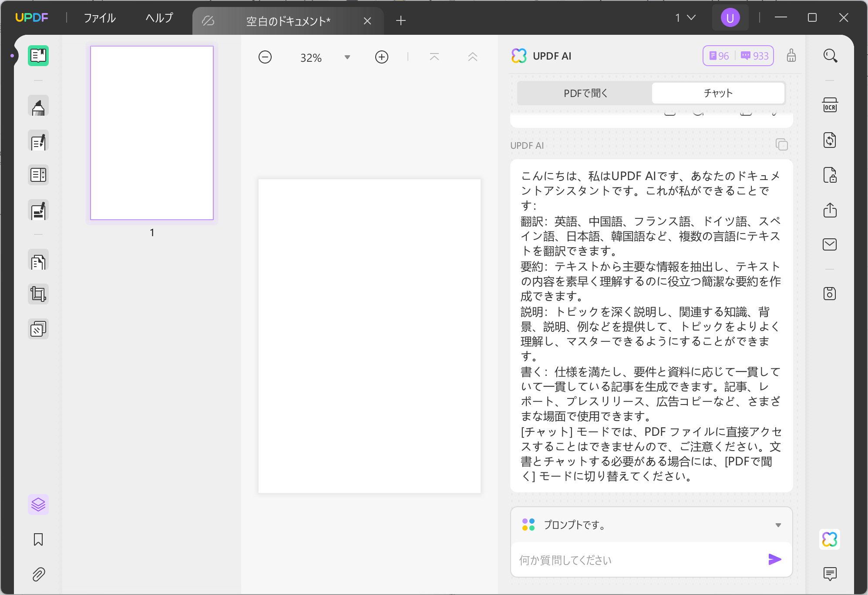Go to the previous page
Image resolution: width=868 pixels, height=595 pixels.
473,57
